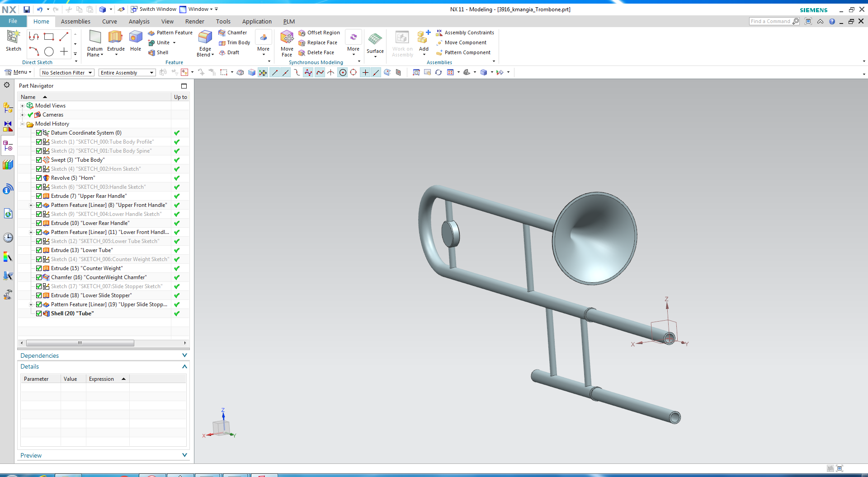The width and height of the screenshot is (868, 477).
Task: Click the Edge Blend tool
Action: tap(205, 38)
